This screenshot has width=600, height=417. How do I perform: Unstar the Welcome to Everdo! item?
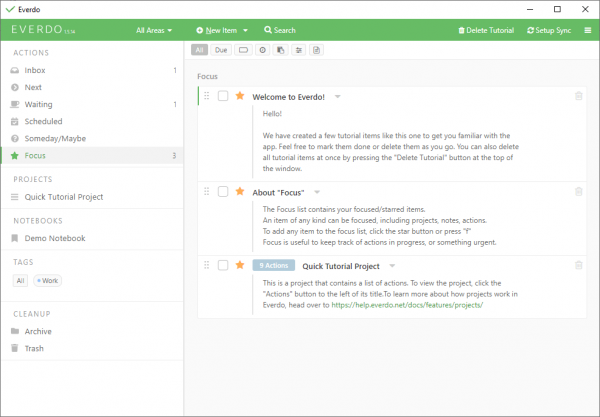[240, 95]
